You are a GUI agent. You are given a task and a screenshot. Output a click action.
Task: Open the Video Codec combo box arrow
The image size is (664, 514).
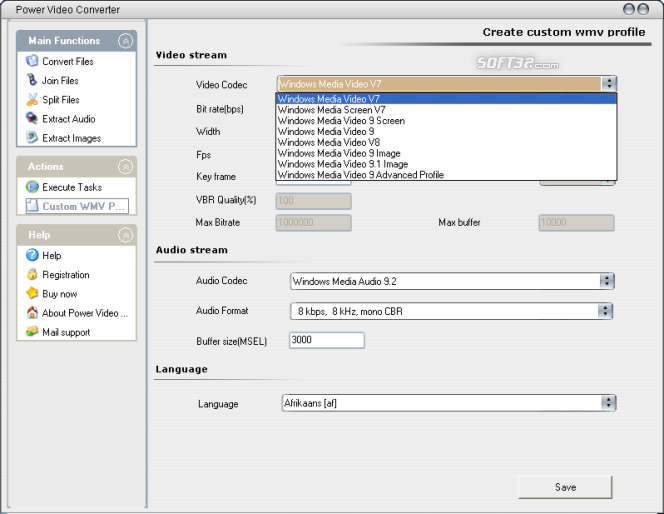tap(609, 83)
